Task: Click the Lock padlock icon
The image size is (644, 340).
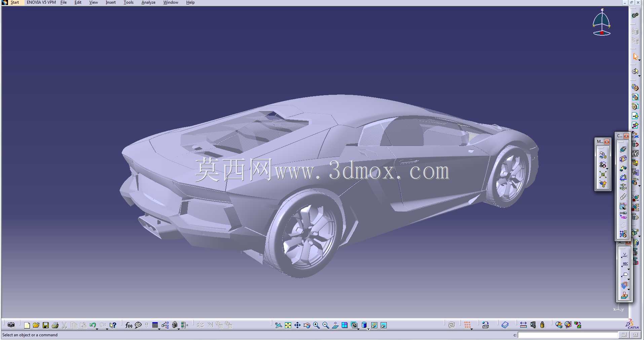Action: (175, 325)
